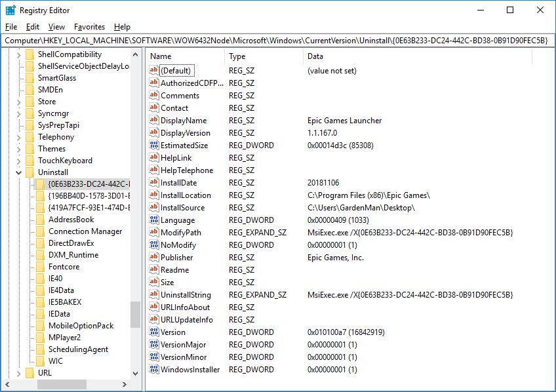556x392 pixels.
Task: Select the SchedulingAgent key
Action: [x=78, y=349]
